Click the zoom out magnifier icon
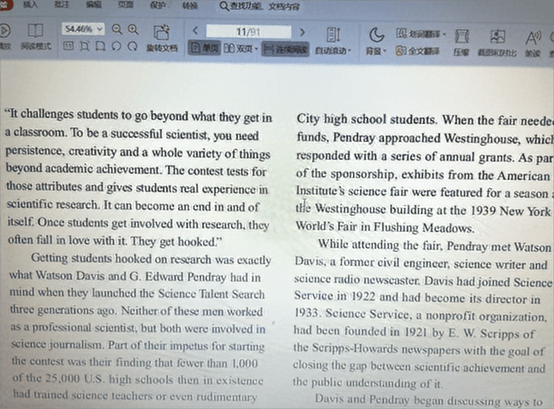 117,29
